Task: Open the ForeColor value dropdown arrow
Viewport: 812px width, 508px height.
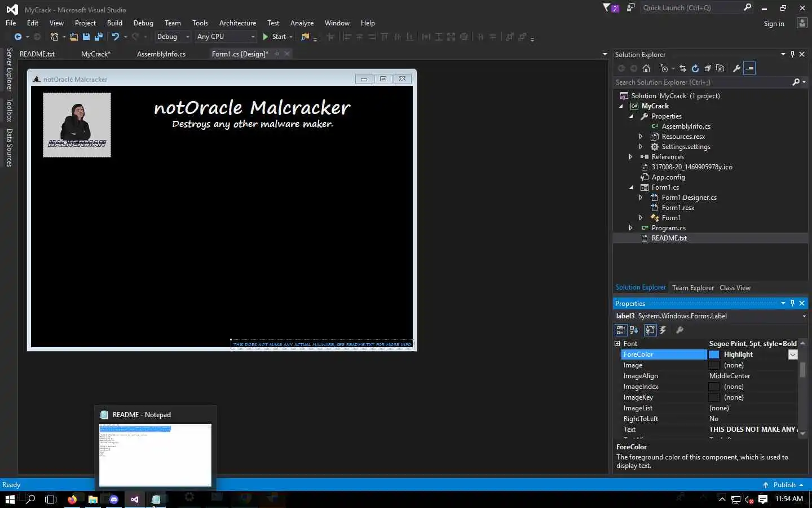Action: [793, 354]
